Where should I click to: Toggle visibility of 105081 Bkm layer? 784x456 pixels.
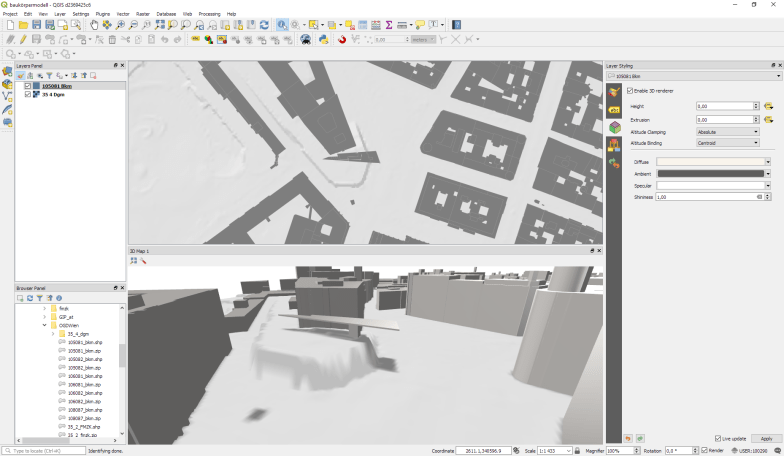pyautogui.click(x=28, y=87)
